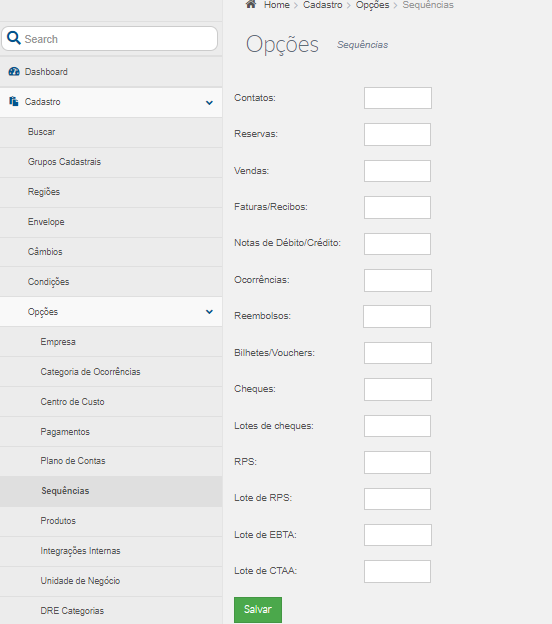Focus the Bilhetes/Vouchers input field
552x624 pixels.
[398, 353]
